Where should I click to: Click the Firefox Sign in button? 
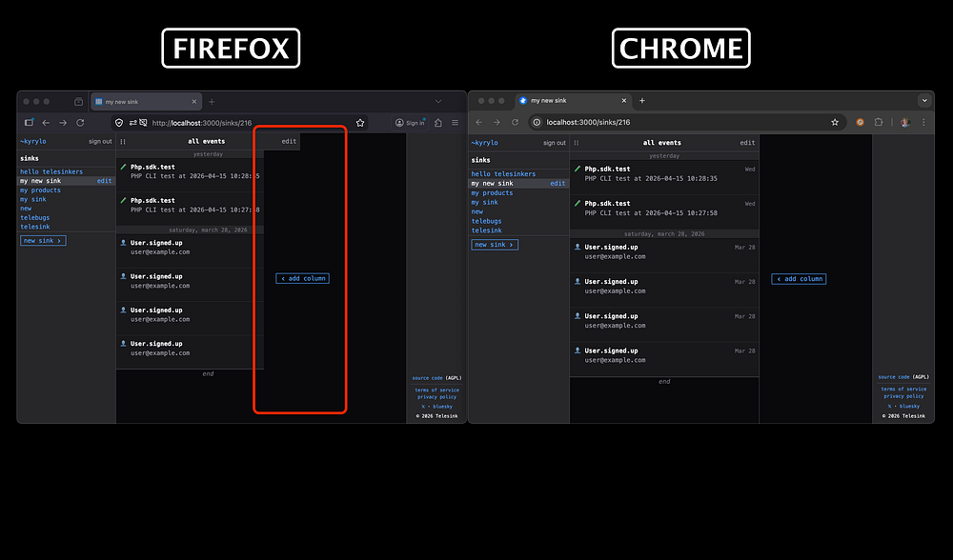pos(410,123)
